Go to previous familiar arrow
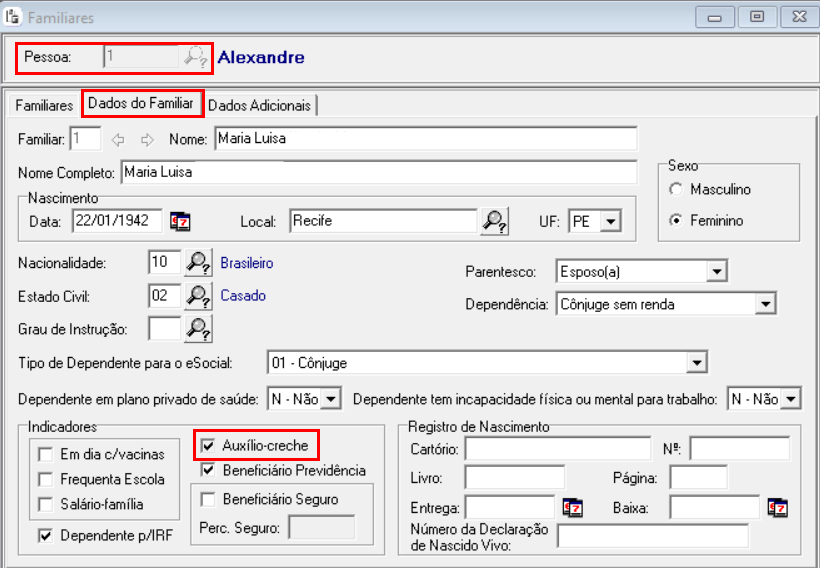The image size is (820, 568). click(119, 139)
